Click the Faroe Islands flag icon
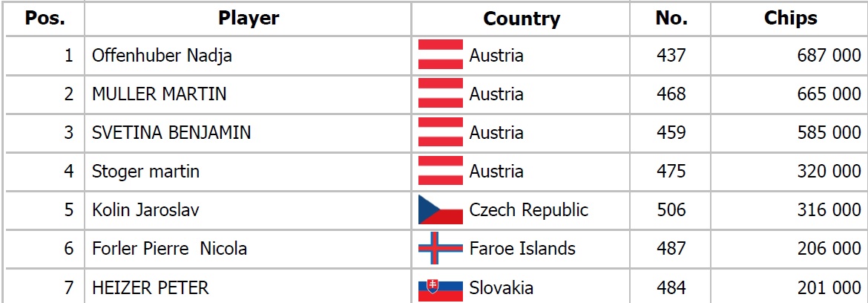 (x=441, y=249)
